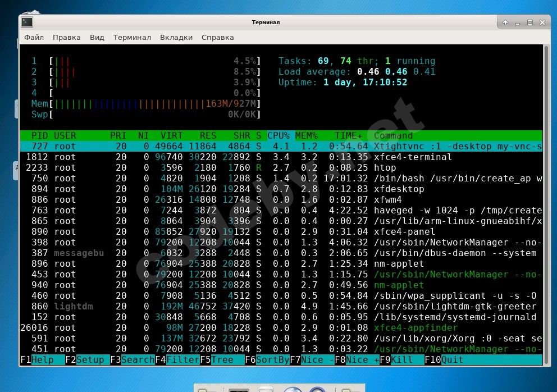
Task: Click the roll-up arrow button in title bar
Action: tap(505, 22)
